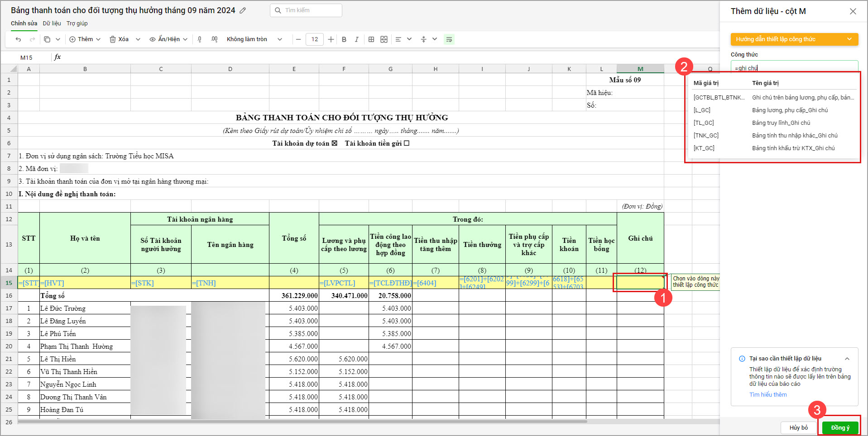Open the Thêm dropdown menu
The width and height of the screenshot is (868, 436).
point(85,39)
